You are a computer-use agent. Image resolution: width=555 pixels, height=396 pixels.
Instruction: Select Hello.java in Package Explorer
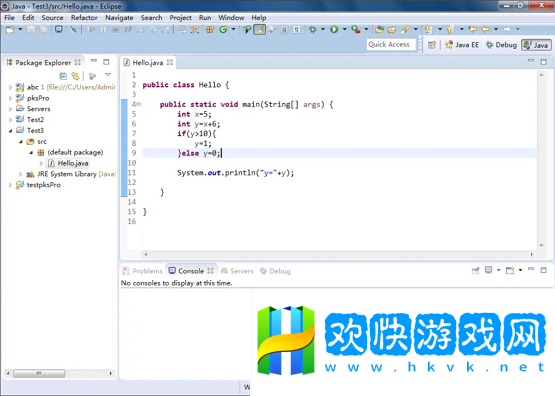click(x=68, y=163)
